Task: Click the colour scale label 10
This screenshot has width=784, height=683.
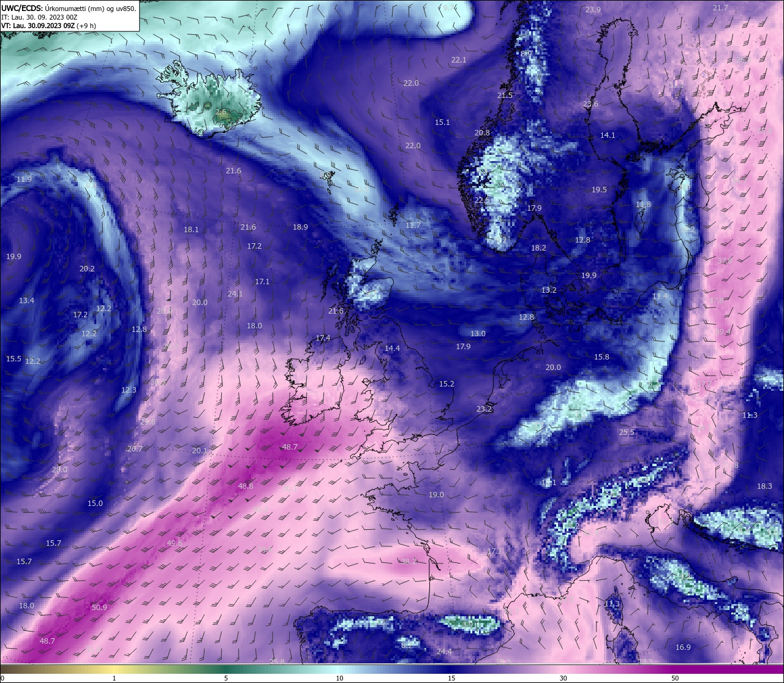Action: tap(339, 678)
